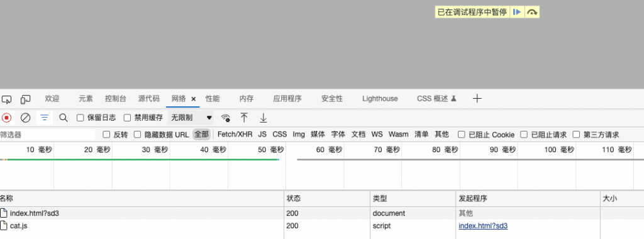The width and height of the screenshot is (644, 239).
Task: Click export HAR download arrow icon
Action: click(x=264, y=118)
